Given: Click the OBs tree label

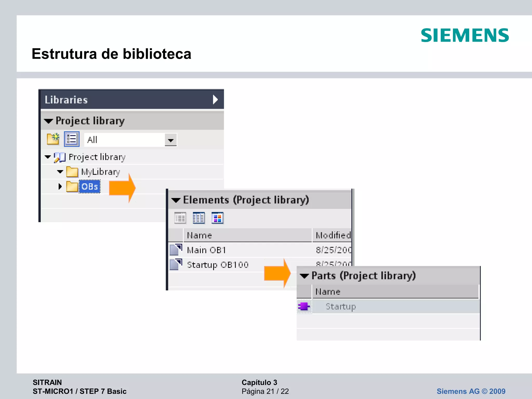Looking at the screenshot, I should click(x=90, y=187).
